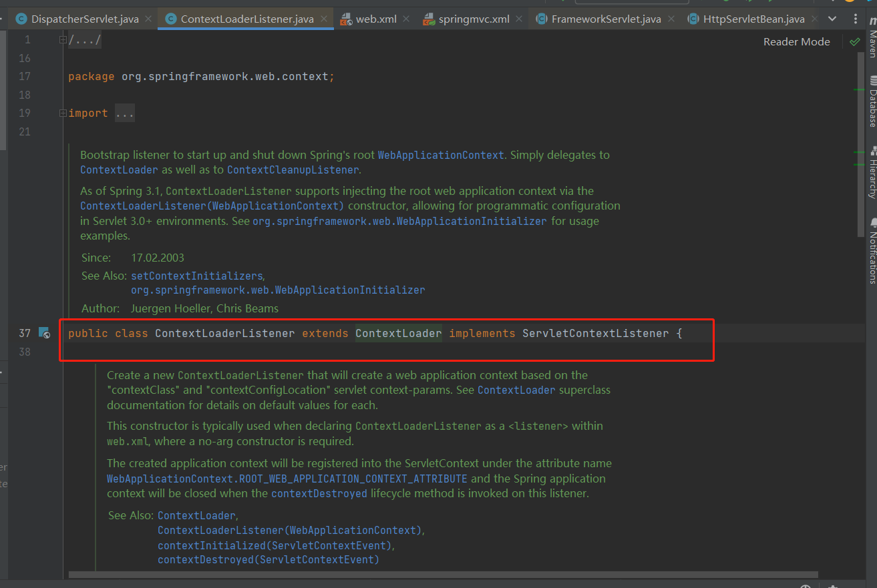Close the springmvc.xml tab
This screenshot has width=877, height=588.
(x=518, y=19)
